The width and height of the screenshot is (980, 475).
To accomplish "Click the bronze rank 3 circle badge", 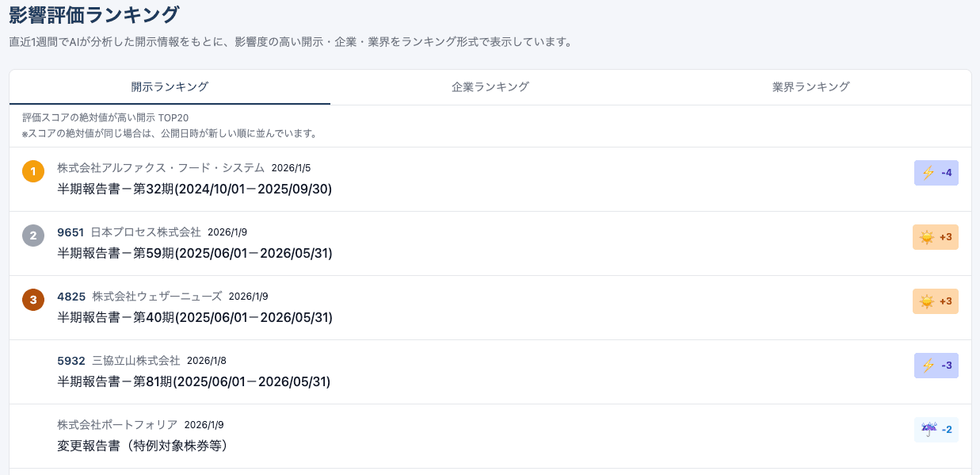I will 33,299.
